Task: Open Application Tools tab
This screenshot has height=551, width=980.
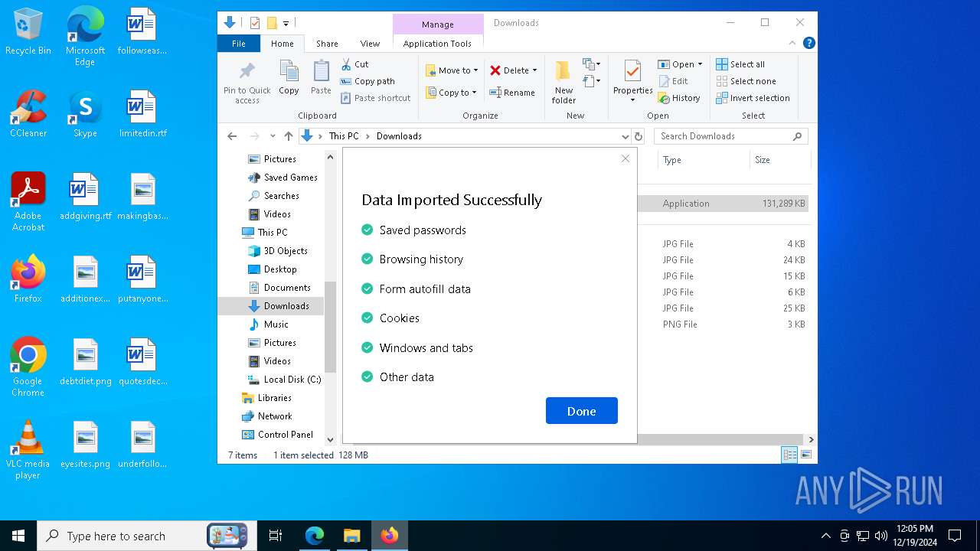Action: [x=437, y=44]
